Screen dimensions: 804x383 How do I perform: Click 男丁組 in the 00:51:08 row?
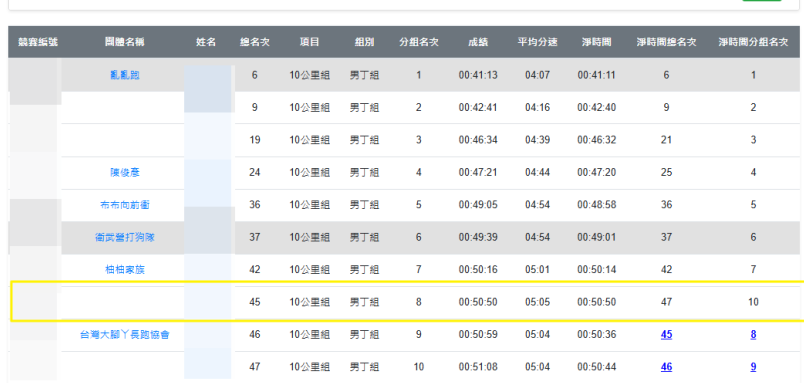pyautogui.click(x=365, y=367)
